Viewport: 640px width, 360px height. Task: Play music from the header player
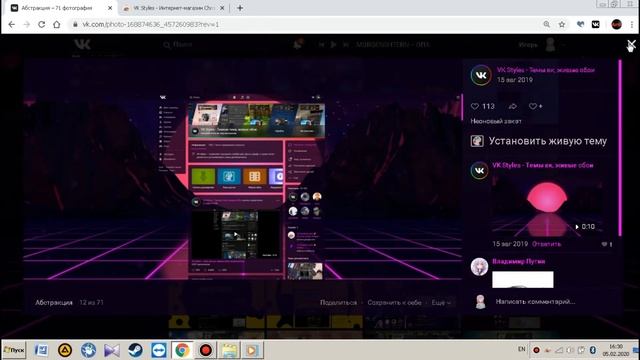333,44
